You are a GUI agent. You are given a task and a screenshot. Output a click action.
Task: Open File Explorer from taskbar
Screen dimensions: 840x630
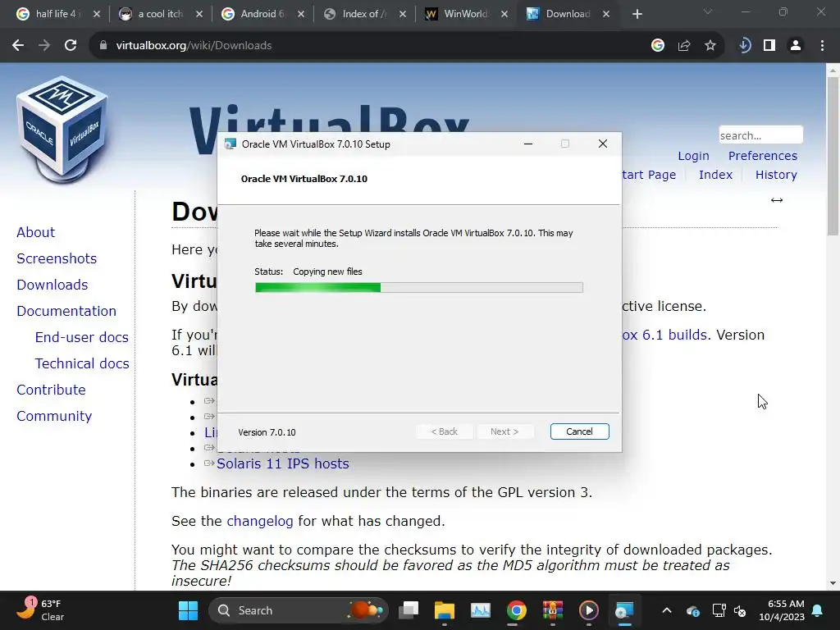[x=444, y=610]
